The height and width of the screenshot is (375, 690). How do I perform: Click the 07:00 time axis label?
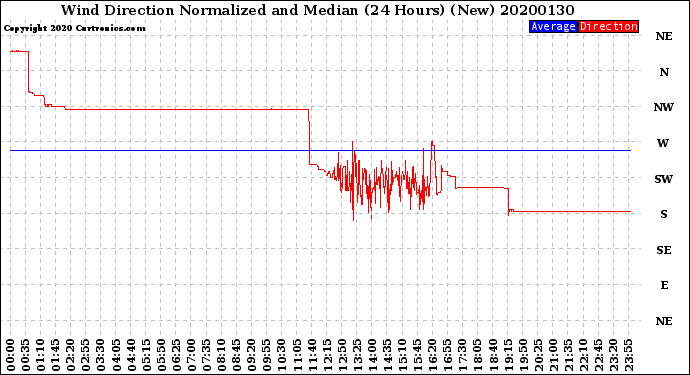191,355
